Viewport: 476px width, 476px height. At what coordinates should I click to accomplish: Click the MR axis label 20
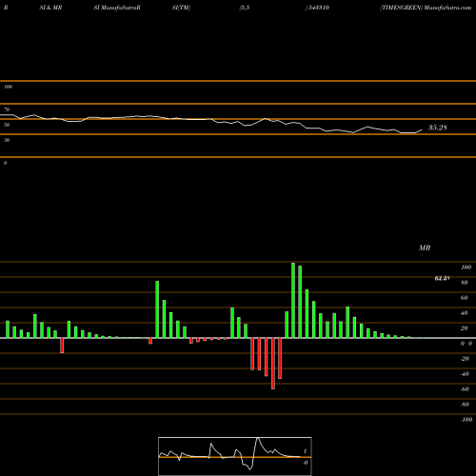(465, 328)
